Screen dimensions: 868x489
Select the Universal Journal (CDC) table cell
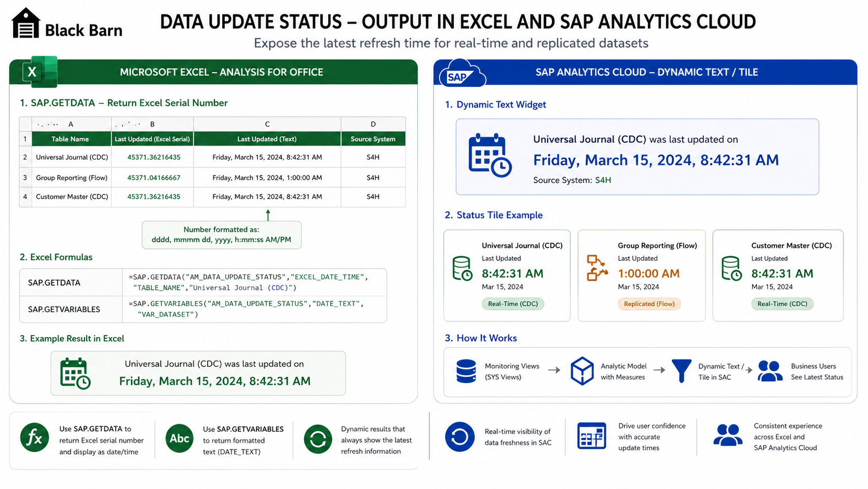point(72,157)
